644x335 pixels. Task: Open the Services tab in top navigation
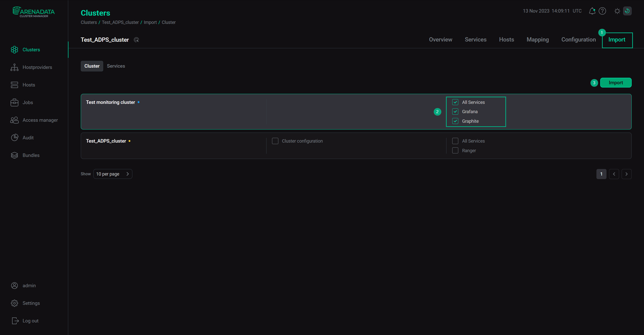(x=475, y=39)
